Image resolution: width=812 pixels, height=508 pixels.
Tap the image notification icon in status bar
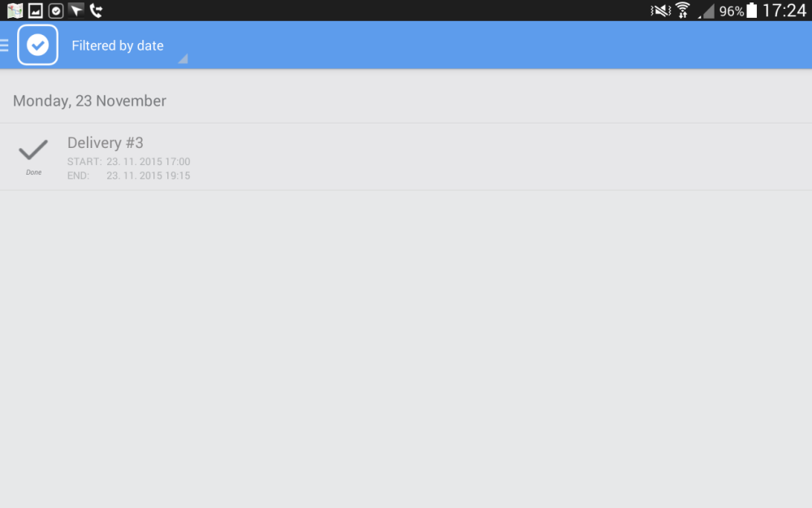click(35, 11)
